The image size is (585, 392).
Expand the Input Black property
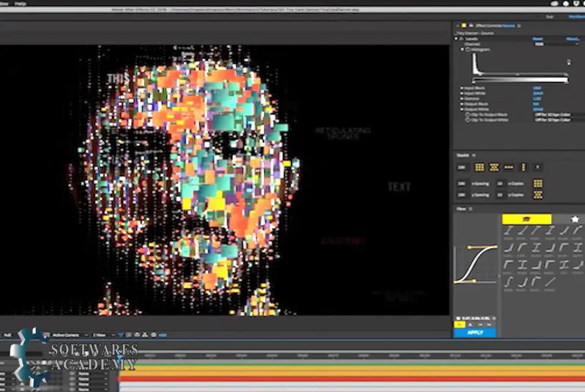(x=462, y=88)
